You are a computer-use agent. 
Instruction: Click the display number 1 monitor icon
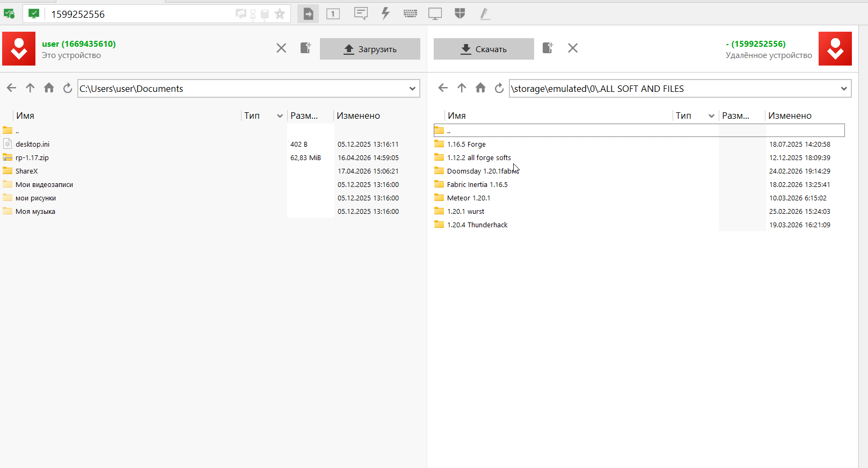pos(333,14)
